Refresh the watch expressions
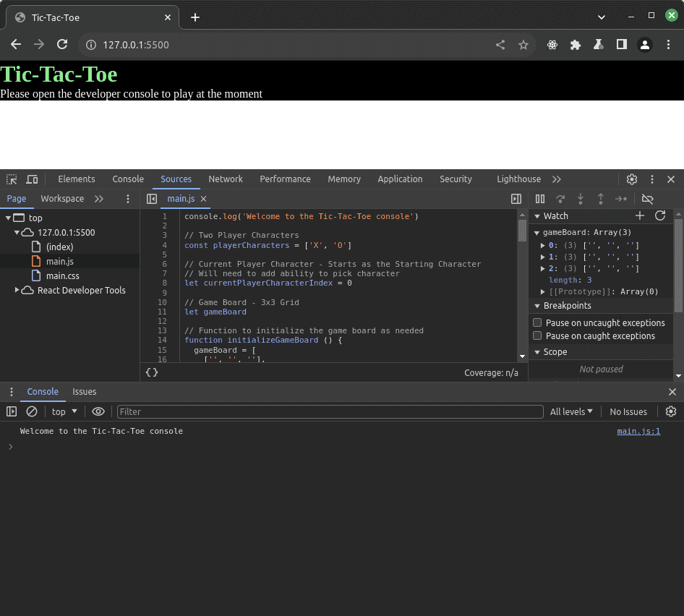684x616 pixels. tap(660, 215)
